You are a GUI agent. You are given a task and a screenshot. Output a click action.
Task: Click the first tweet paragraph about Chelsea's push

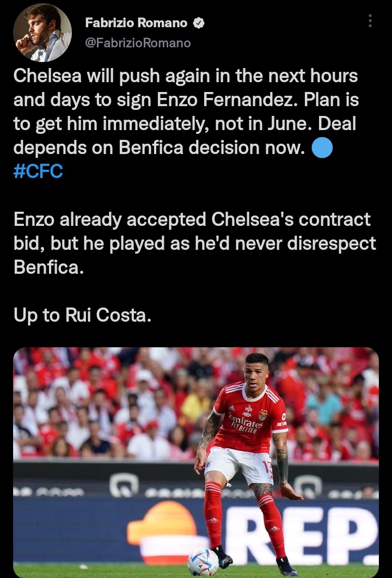[x=185, y=112]
